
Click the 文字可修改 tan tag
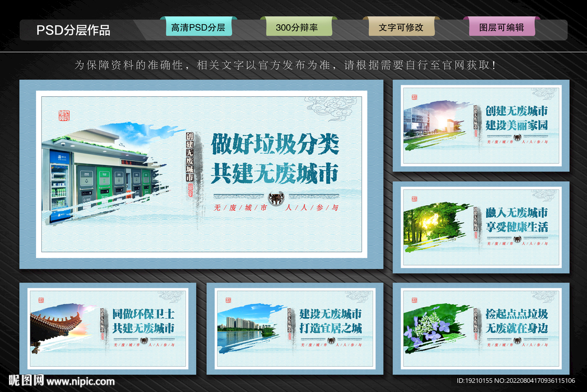401,28
